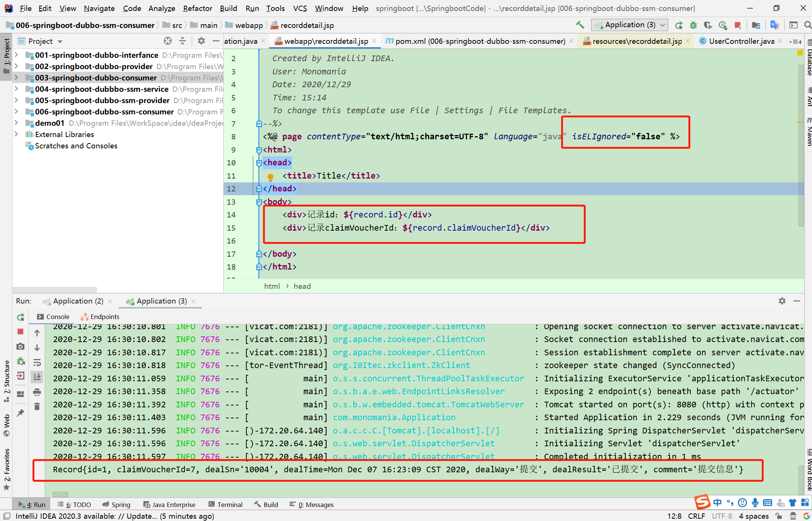Viewport: 812px width, 521px height.
Task: Click Sogou IME Chinese mode indicator in tray
Action: pos(717,503)
